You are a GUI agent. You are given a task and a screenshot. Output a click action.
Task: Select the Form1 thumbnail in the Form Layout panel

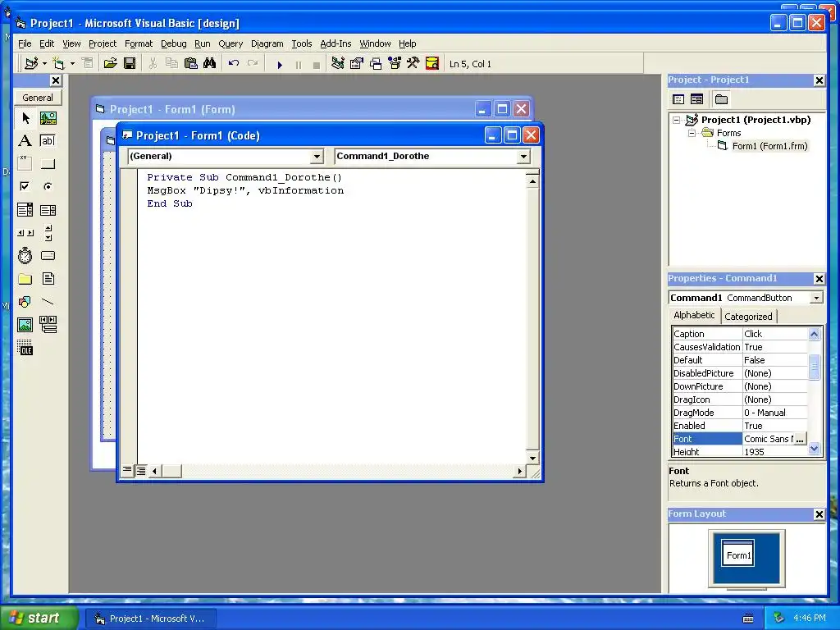pyautogui.click(x=738, y=554)
